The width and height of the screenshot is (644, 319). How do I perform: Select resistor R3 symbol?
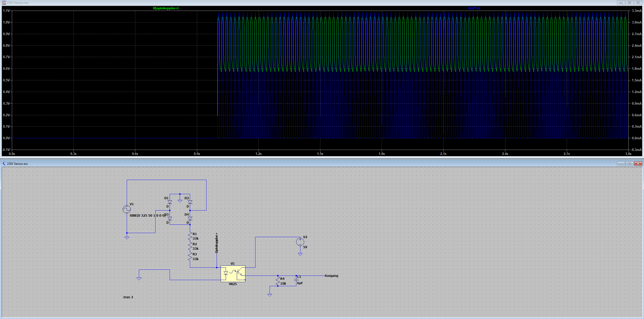coord(190,257)
